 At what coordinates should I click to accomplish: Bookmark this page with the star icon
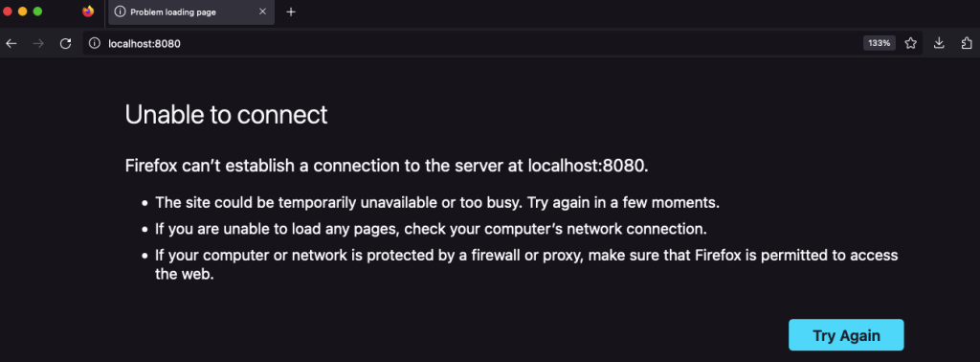coord(911,43)
